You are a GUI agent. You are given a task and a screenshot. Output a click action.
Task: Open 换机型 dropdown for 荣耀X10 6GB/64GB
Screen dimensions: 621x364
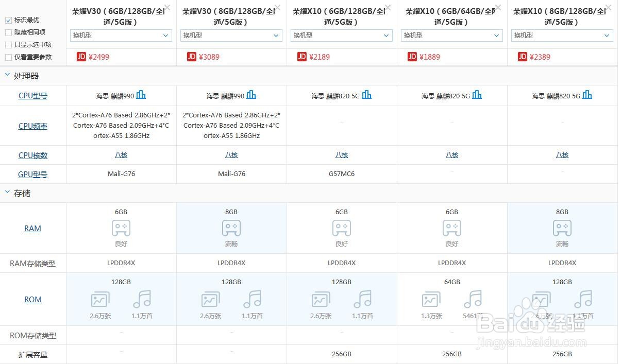[x=452, y=35]
